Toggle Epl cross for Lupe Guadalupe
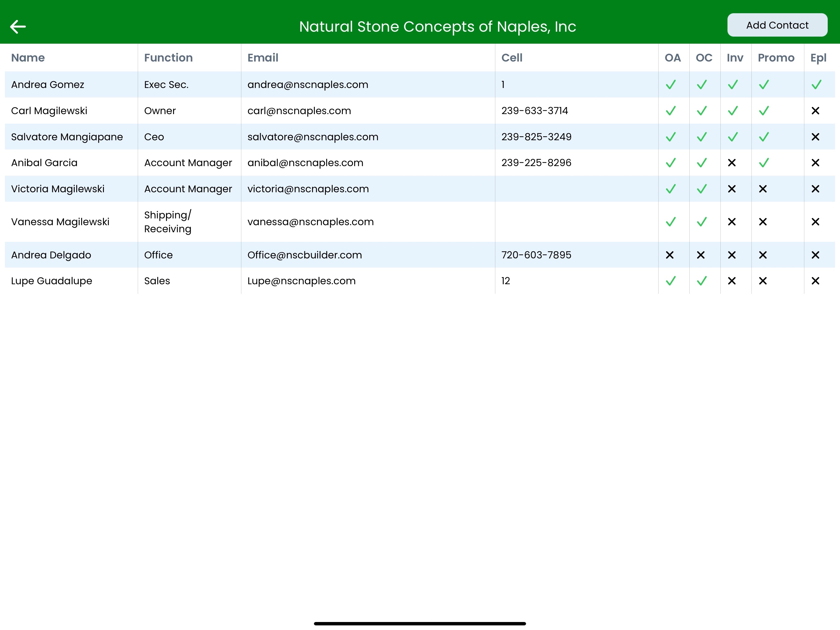 point(815,281)
